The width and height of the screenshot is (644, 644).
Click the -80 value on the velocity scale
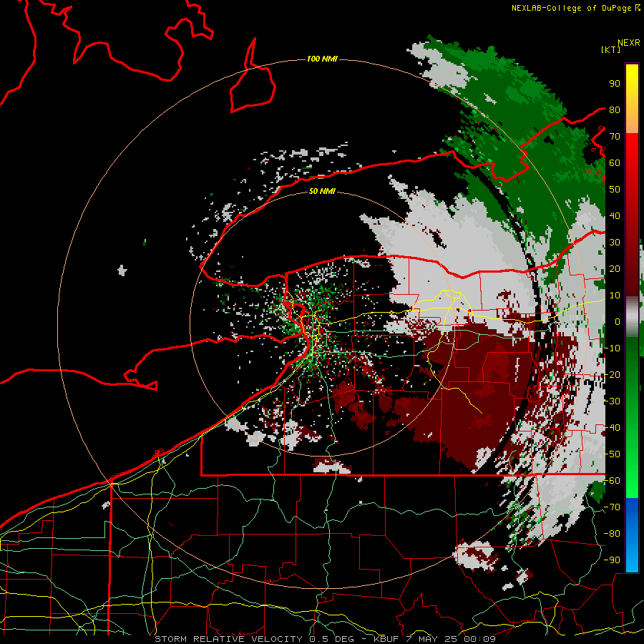click(612, 534)
